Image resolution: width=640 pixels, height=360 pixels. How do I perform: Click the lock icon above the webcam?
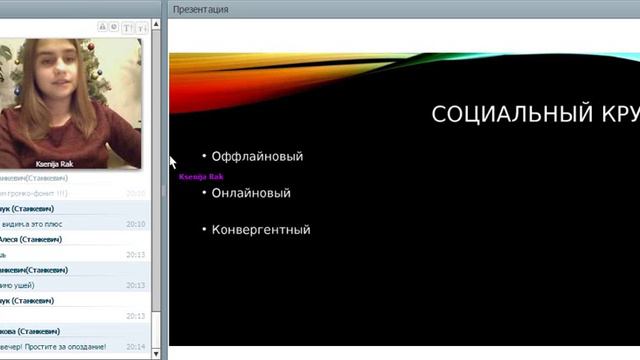click(x=102, y=27)
